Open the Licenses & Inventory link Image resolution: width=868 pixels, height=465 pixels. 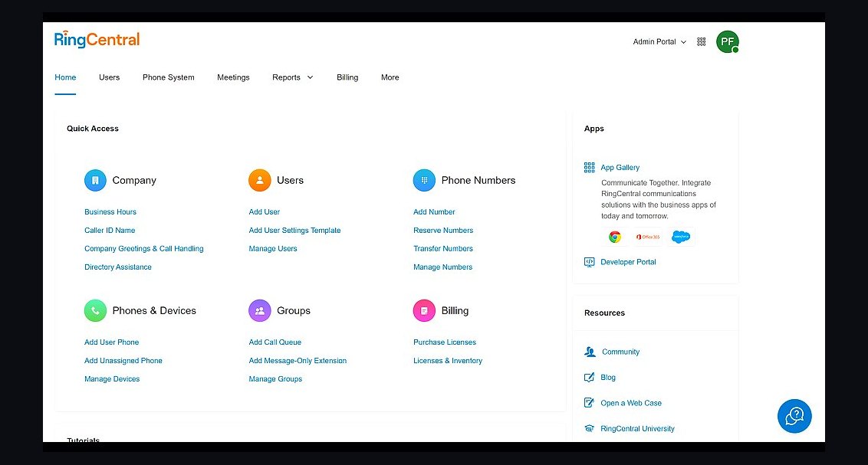click(448, 361)
